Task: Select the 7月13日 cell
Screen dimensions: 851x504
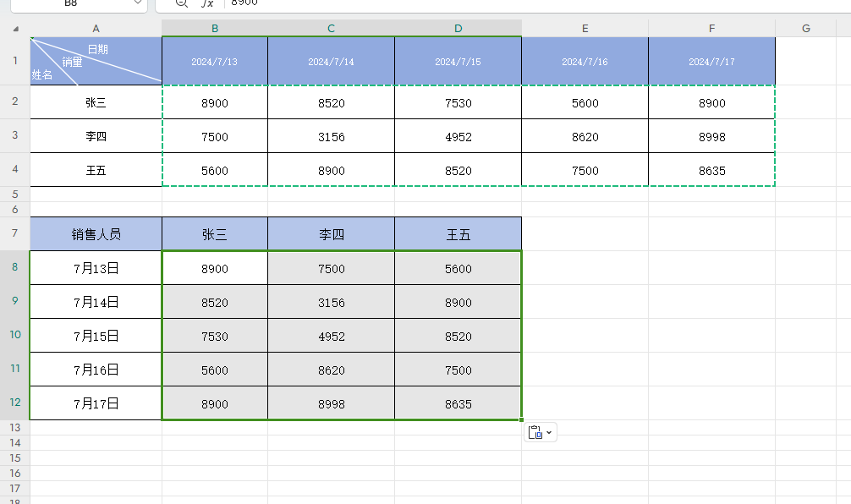Action: coord(96,267)
